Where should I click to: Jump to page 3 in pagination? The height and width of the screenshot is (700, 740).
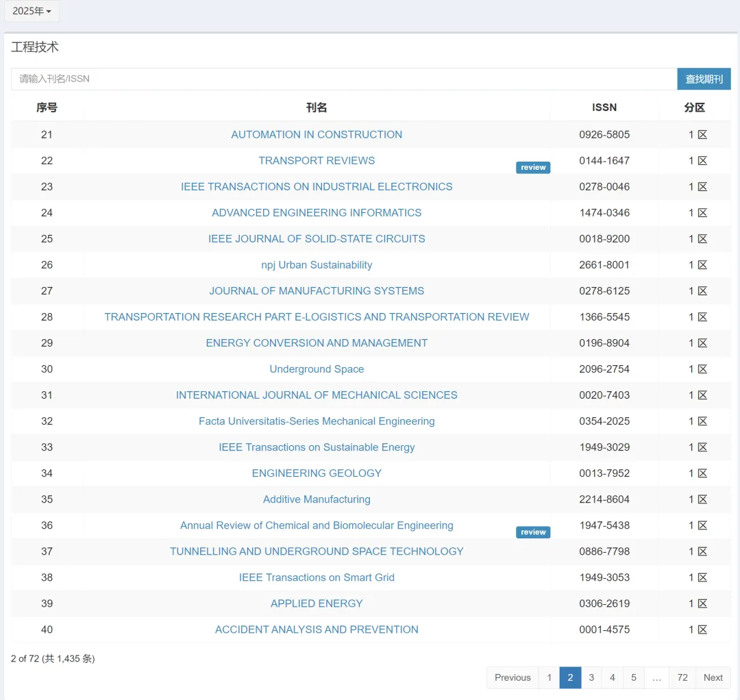591,677
